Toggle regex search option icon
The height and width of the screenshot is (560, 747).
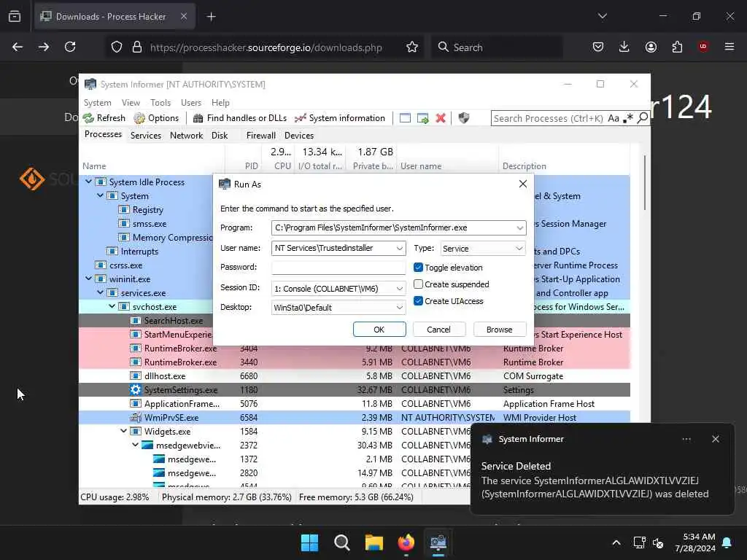[x=628, y=118]
